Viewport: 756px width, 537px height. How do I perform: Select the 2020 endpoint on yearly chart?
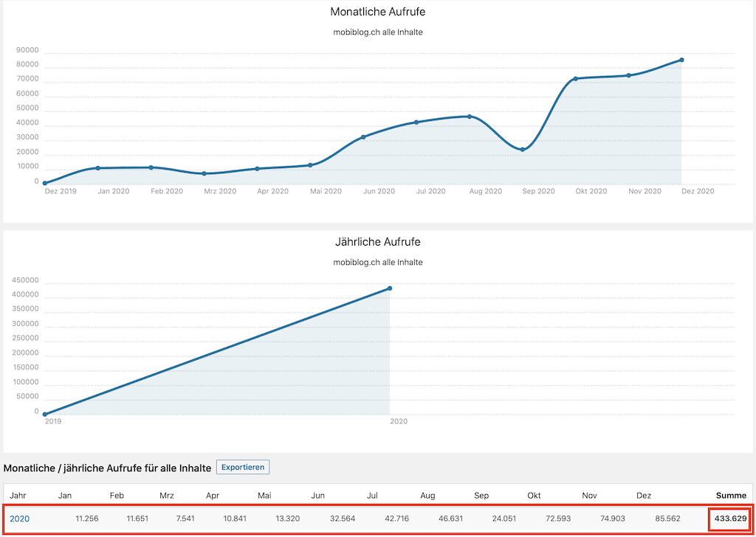pyautogui.click(x=390, y=288)
